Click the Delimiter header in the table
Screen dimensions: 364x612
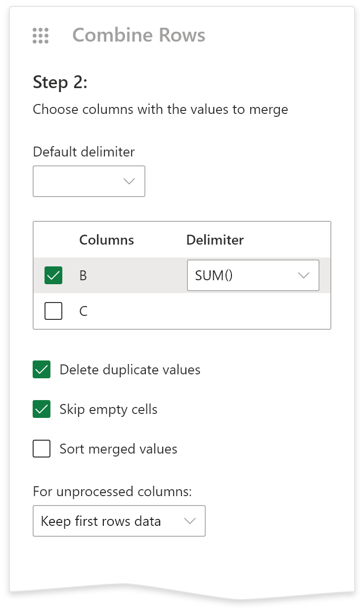(215, 240)
